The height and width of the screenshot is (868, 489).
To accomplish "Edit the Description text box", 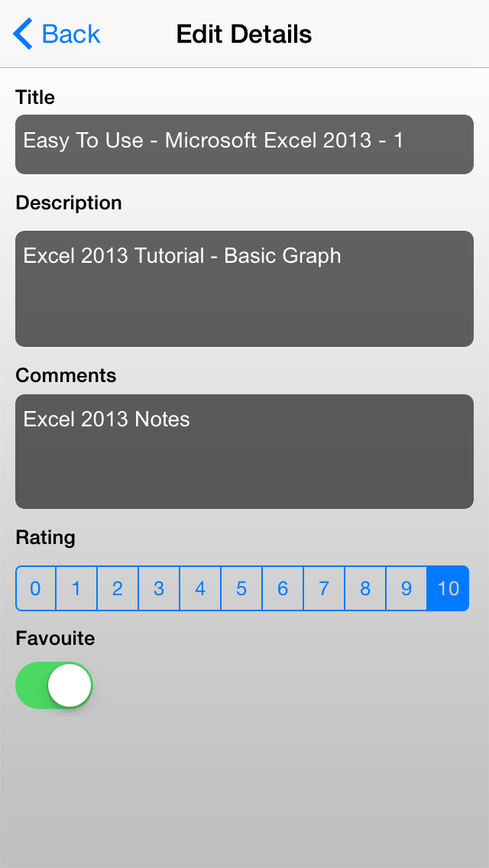I will click(244, 289).
